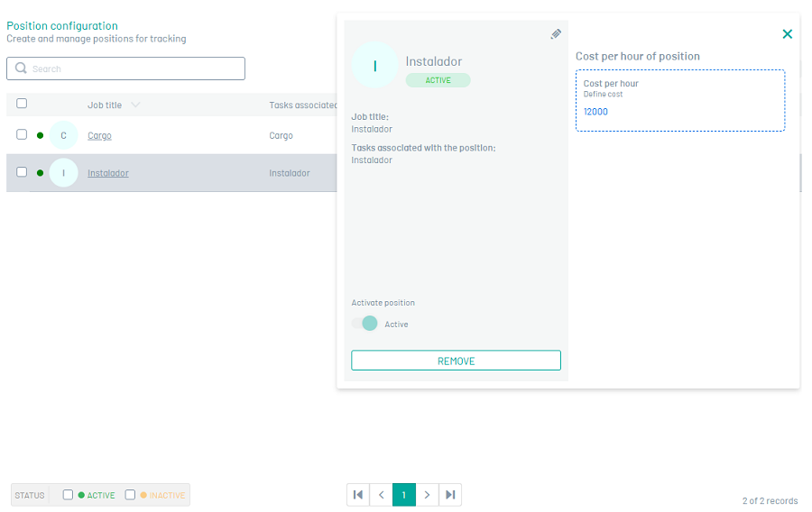Expand the Job title column sort chevron

click(x=135, y=105)
